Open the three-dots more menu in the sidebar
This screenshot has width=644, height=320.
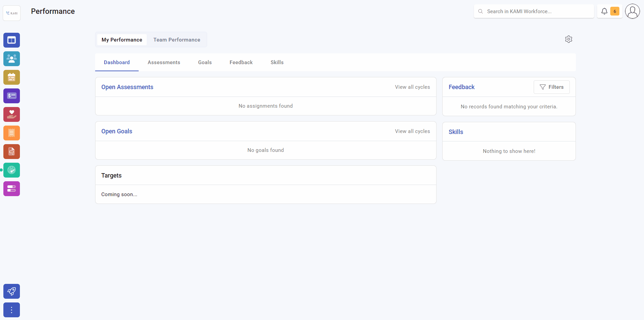[x=11, y=310]
